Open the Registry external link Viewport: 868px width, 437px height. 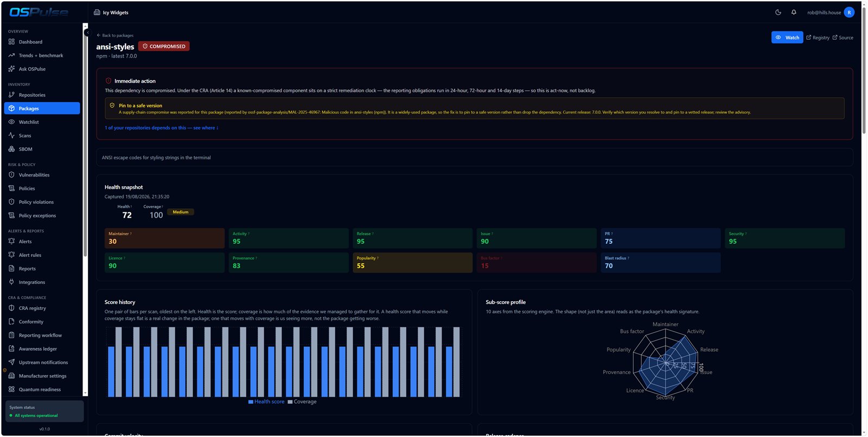point(818,37)
